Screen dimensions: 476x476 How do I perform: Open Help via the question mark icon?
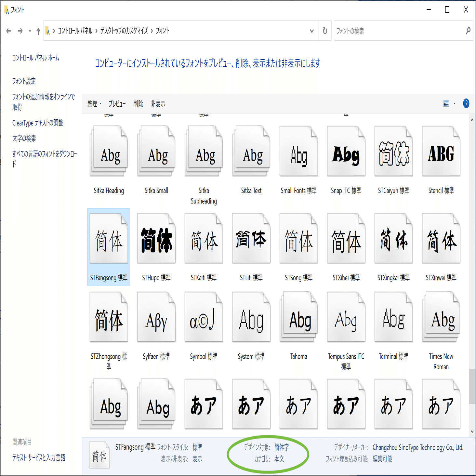click(466, 103)
